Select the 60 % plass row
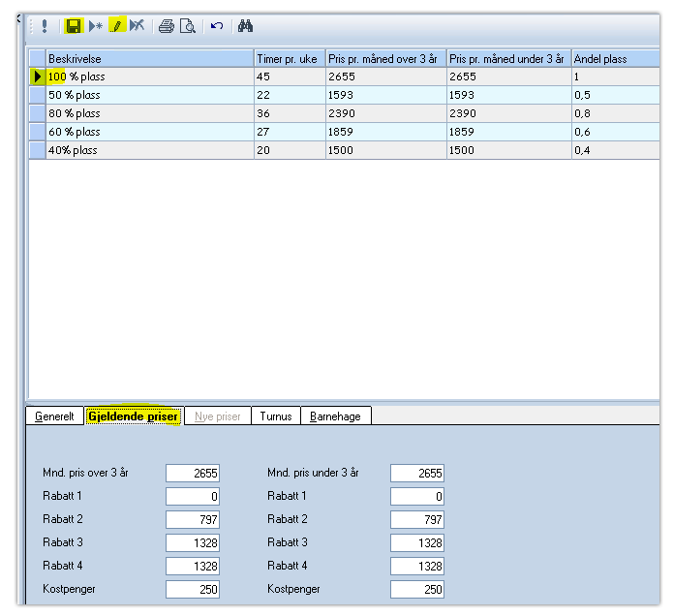The width and height of the screenshot is (673, 616). pos(344,132)
